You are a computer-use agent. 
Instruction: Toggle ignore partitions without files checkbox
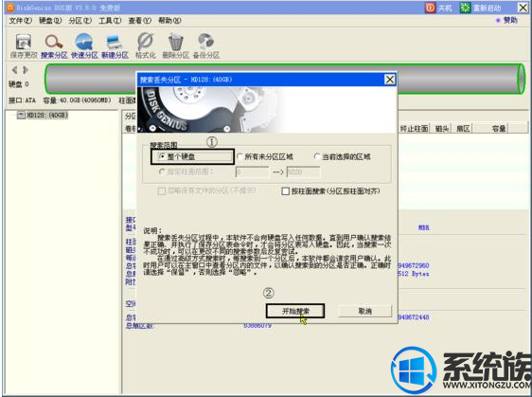162,191
